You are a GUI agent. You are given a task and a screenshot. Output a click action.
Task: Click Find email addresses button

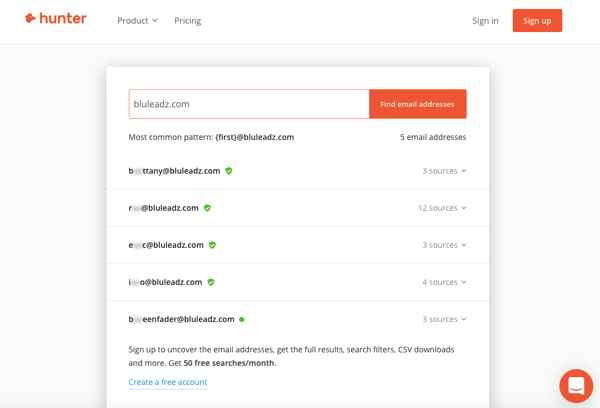coord(417,104)
